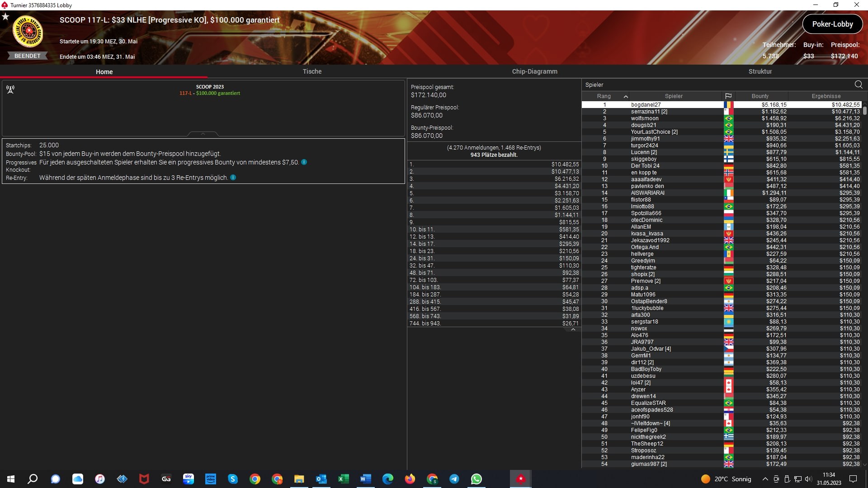Click the broadcast antenna icon in banner

pyautogui.click(x=10, y=89)
